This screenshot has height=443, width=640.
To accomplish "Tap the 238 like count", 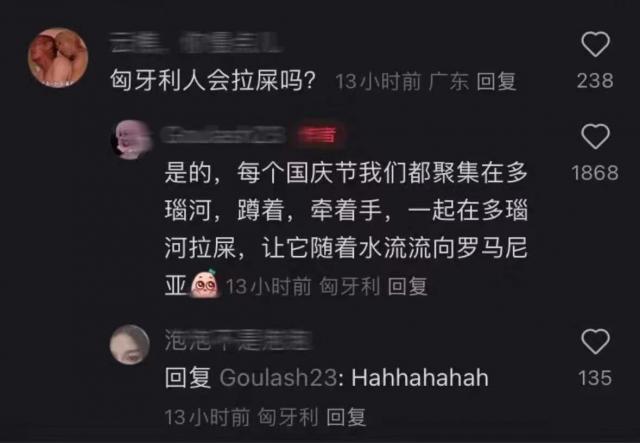I will [595, 80].
